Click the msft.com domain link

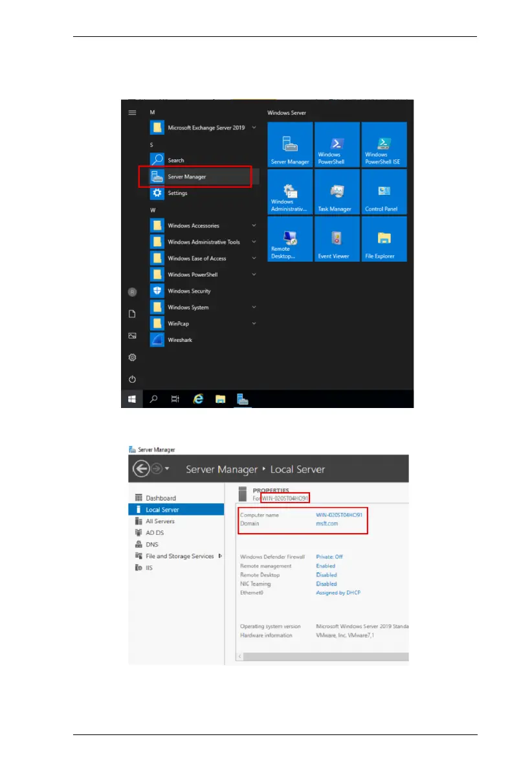[x=327, y=523]
